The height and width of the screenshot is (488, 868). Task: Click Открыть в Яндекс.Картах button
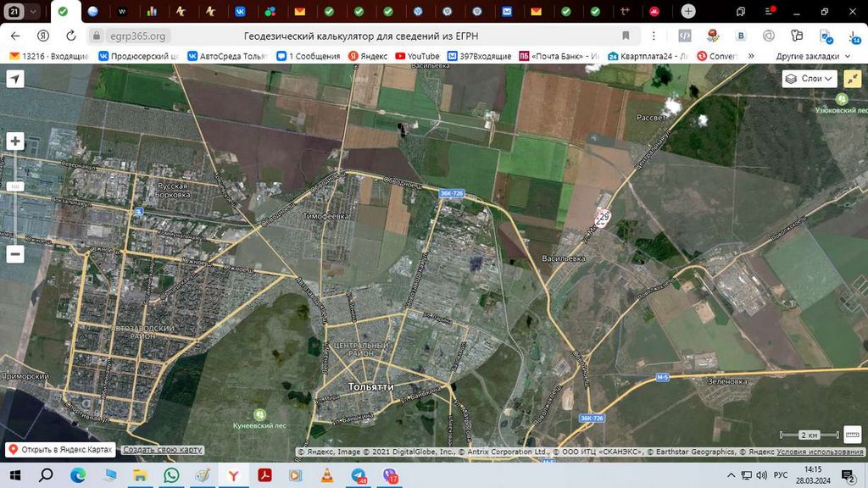[60, 449]
